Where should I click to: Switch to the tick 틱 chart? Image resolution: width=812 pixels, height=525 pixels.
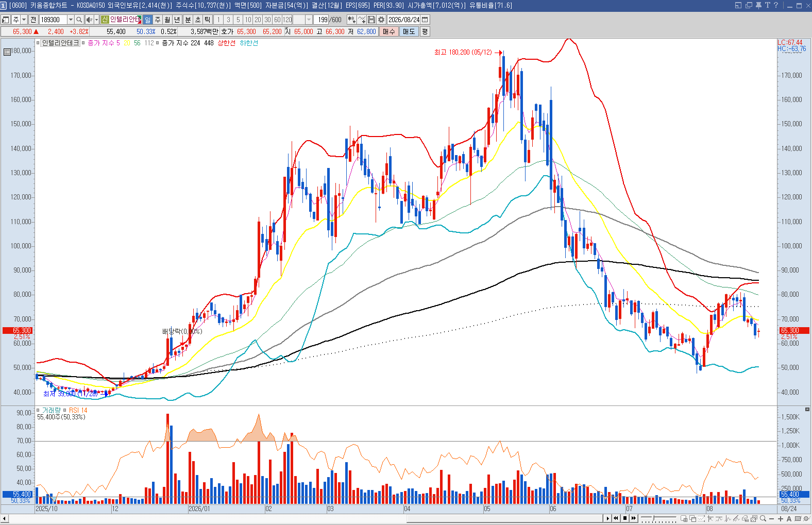[x=208, y=20]
